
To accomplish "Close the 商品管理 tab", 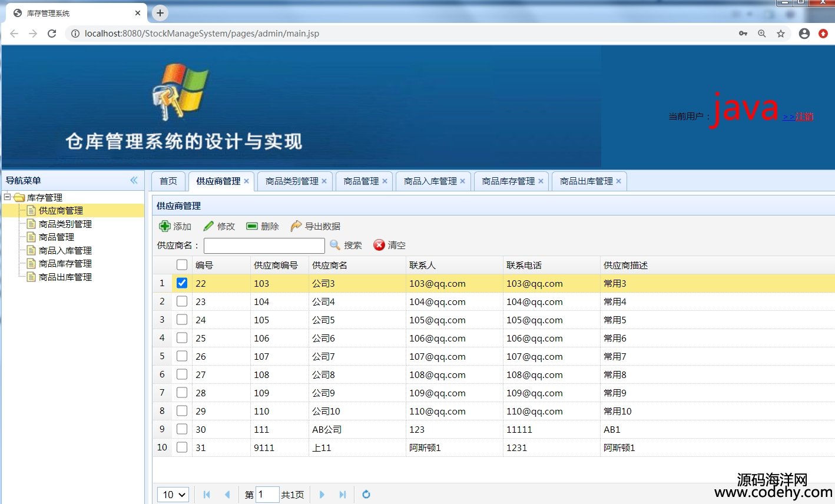I will [x=385, y=181].
